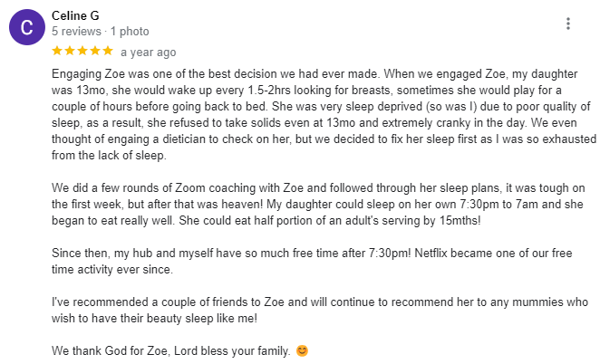This screenshot has height=364, width=600.
Task: Click the paragraph starting "We did a few rounds"
Action: pyautogui.click(x=318, y=204)
